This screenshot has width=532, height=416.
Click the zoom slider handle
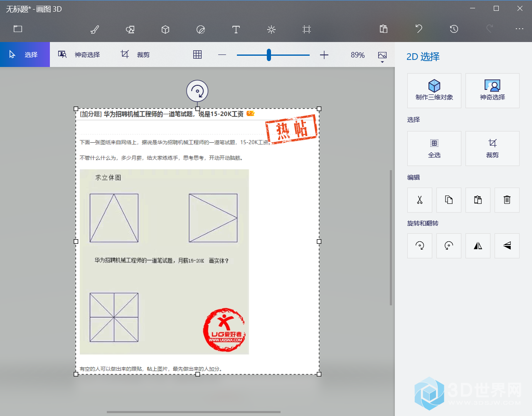point(269,54)
